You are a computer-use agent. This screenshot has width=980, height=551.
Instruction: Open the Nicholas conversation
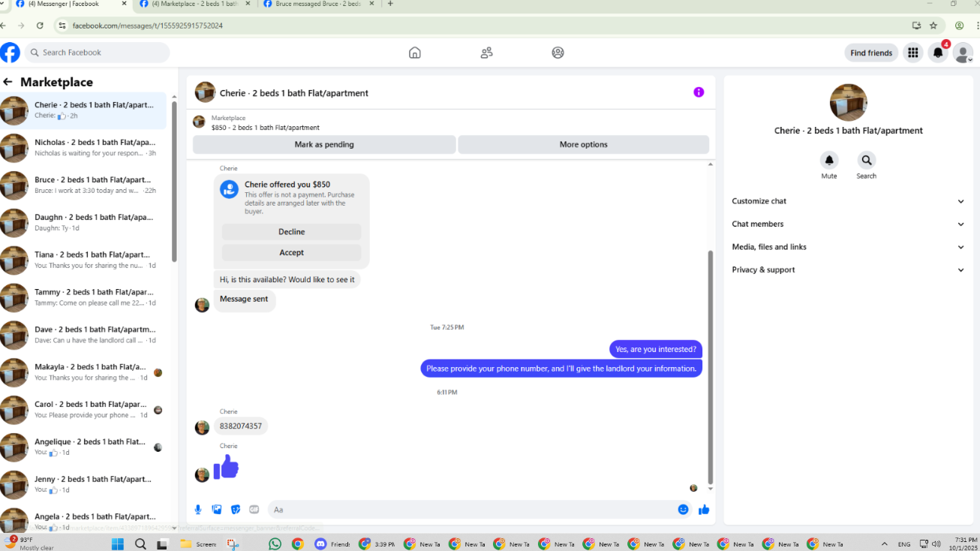83,148
